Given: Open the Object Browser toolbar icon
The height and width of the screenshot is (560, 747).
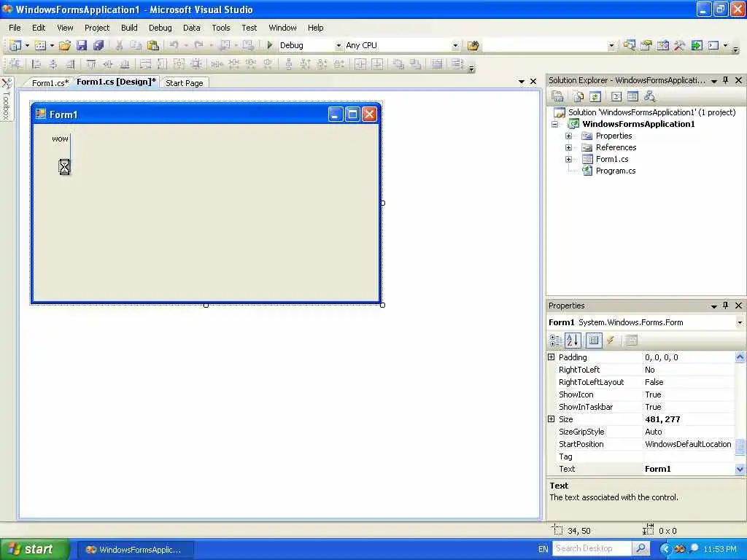Looking at the screenshot, I should [x=662, y=46].
